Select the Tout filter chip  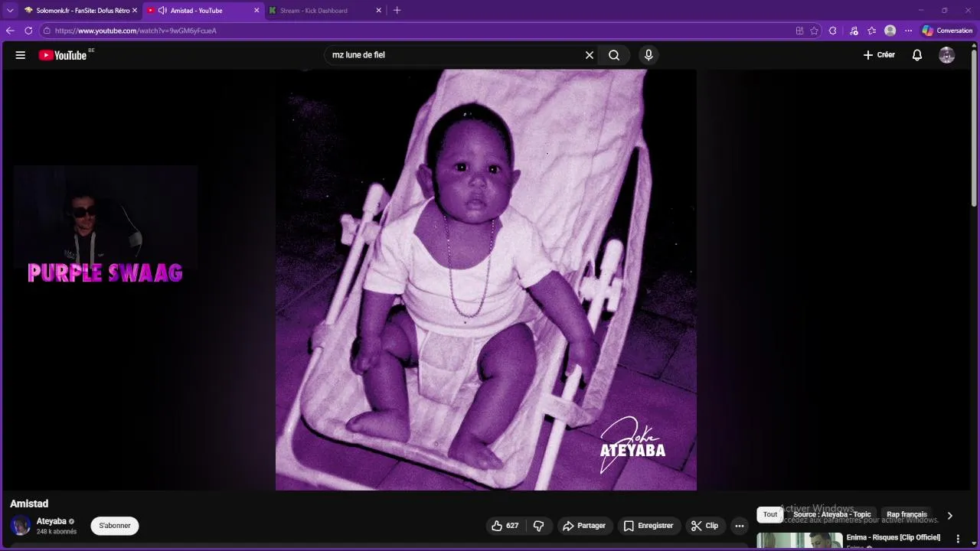pyautogui.click(x=770, y=514)
